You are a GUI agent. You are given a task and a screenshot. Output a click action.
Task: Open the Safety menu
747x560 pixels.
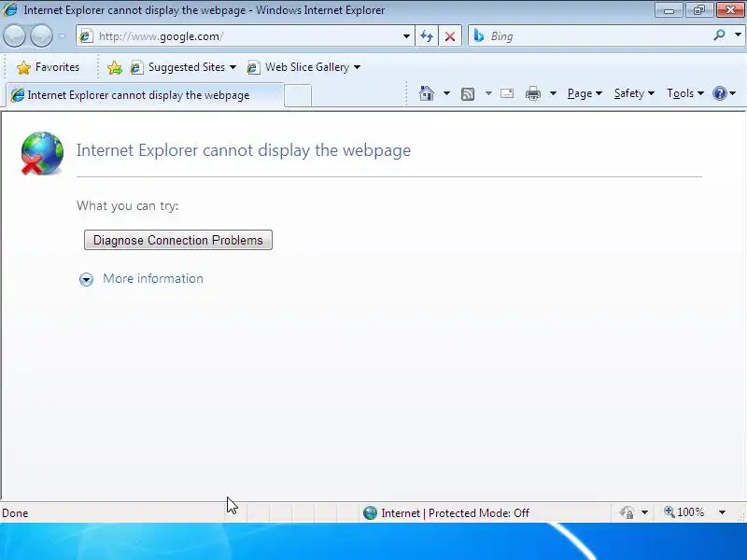tap(634, 93)
